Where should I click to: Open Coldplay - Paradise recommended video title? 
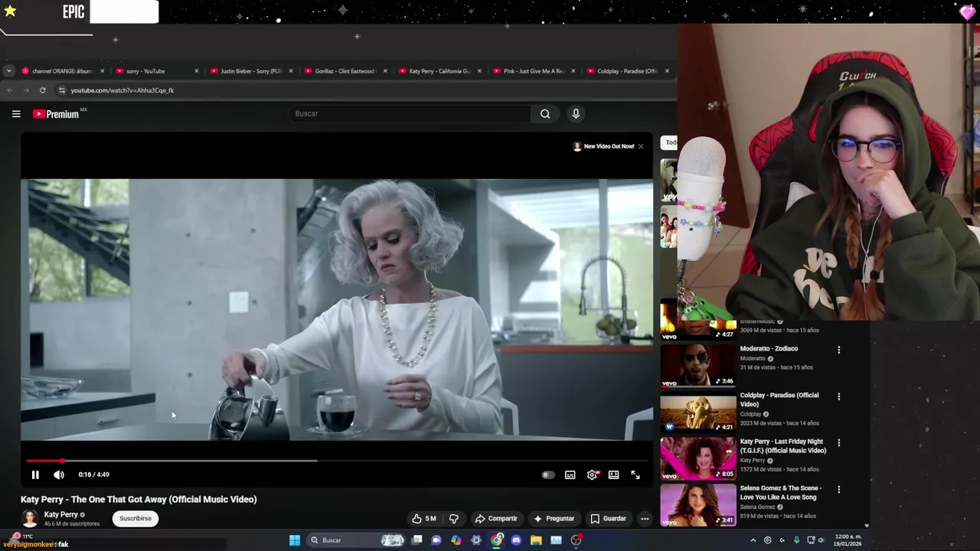[779, 399]
